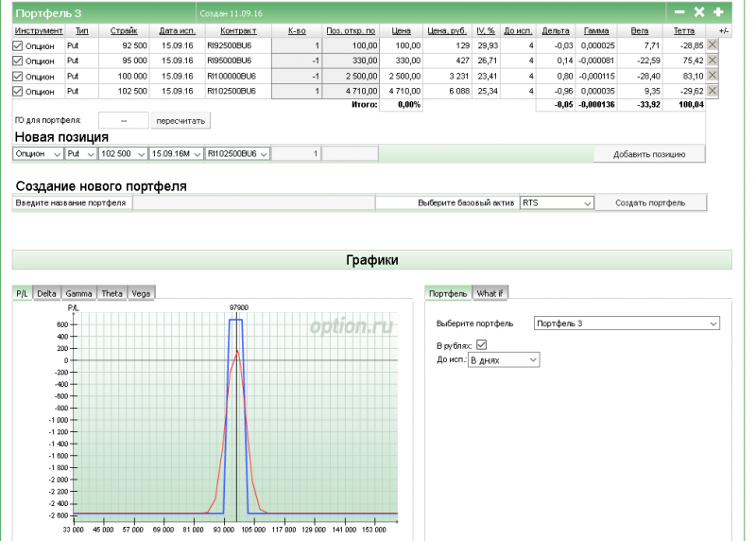
Task: Switch to the Gamma chart tab
Action: tap(78, 293)
